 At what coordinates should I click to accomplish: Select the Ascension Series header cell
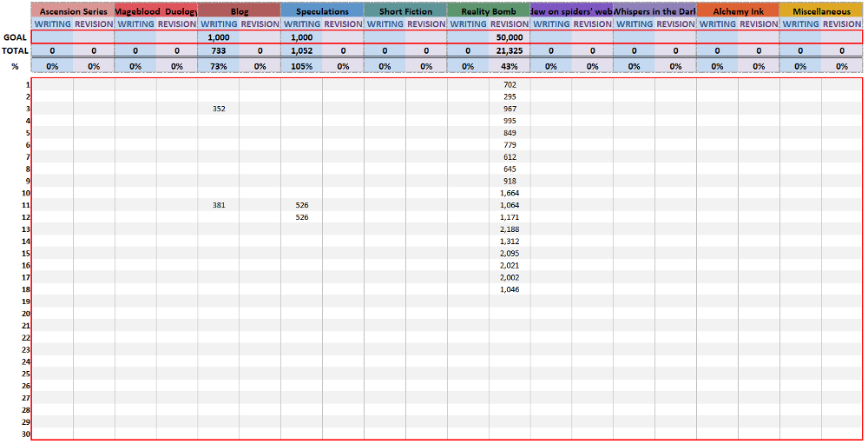73,11
